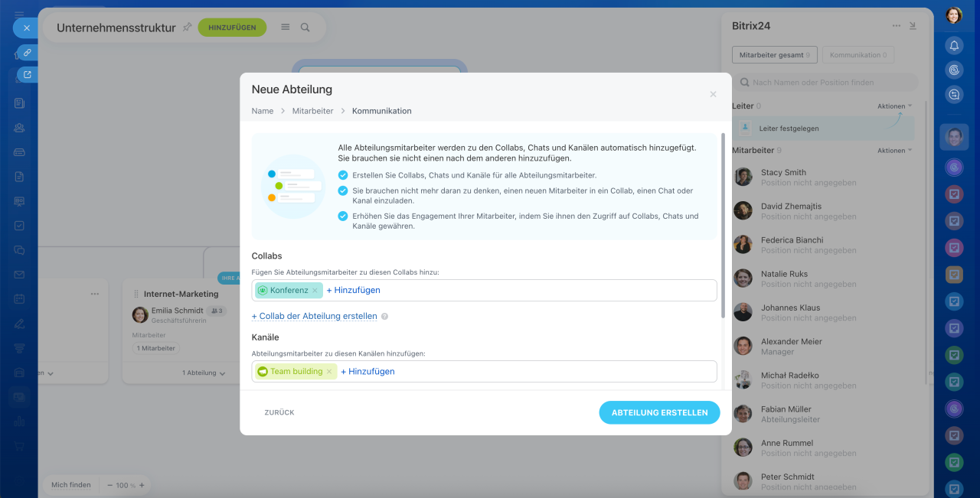This screenshot has height=498, width=980.
Task: Open the chat search icon in right rail
Action: click(x=954, y=94)
